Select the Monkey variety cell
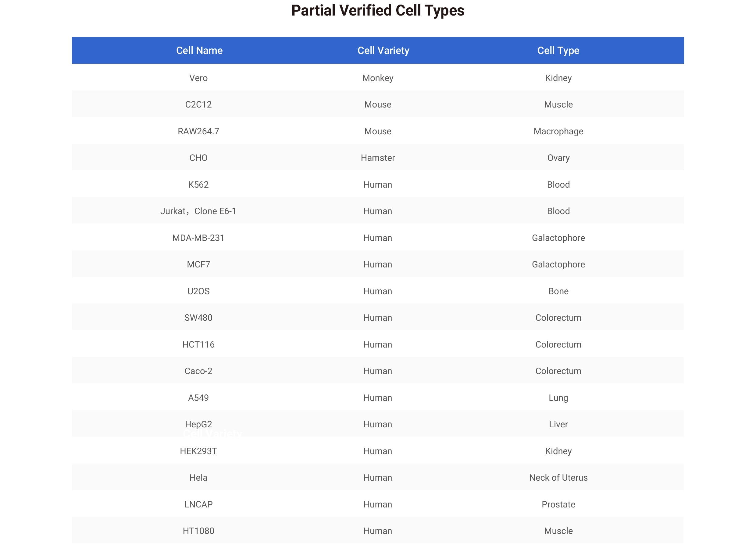 377,78
